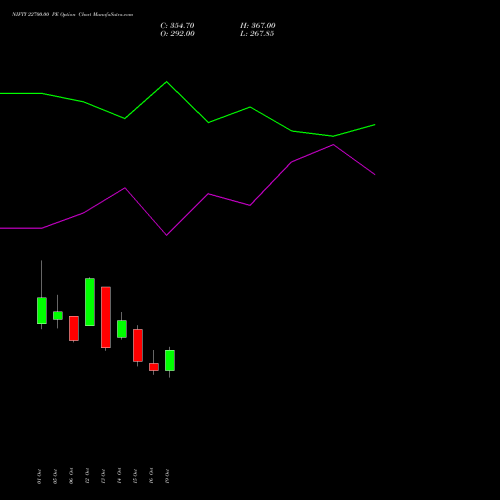The width and height of the screenshot is (500, 500).
Task: Click the green candle for 19 Oct
Action: coord(170,360)
